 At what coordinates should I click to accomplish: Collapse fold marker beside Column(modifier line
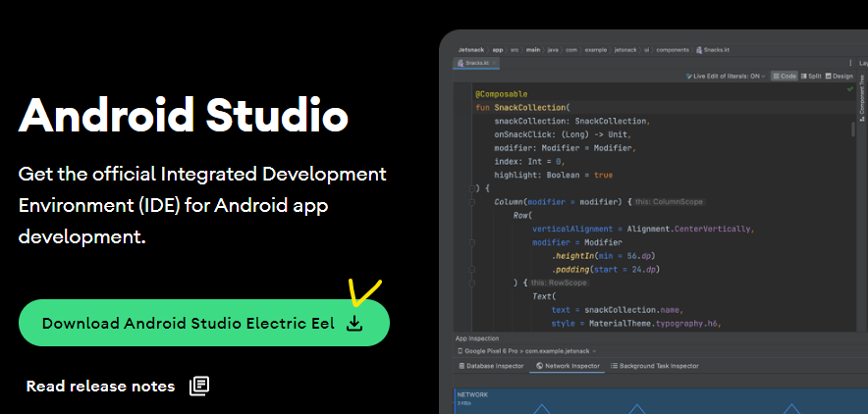pyautogui.click(x=471, y=202)
